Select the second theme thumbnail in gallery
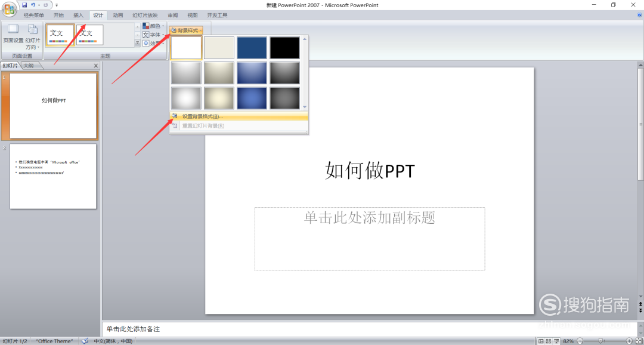644x345 pixels. tap(90, 35)
